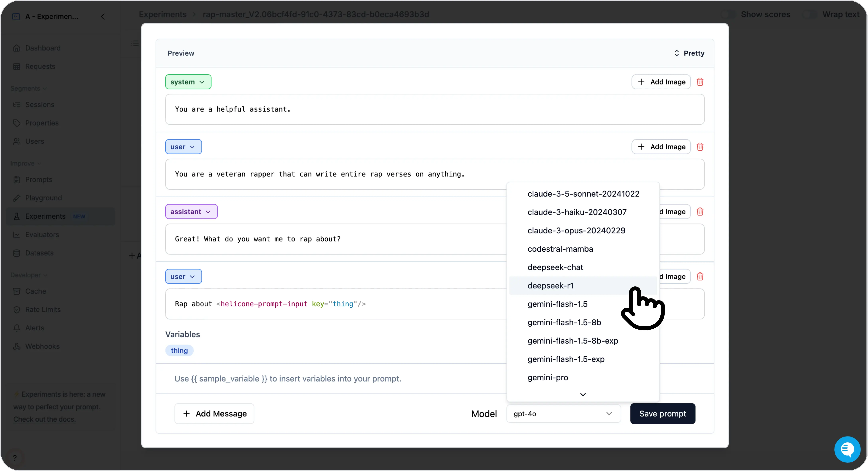Click Add Image on first user message
The image size is (868, 471).
[x=661, y=147]
